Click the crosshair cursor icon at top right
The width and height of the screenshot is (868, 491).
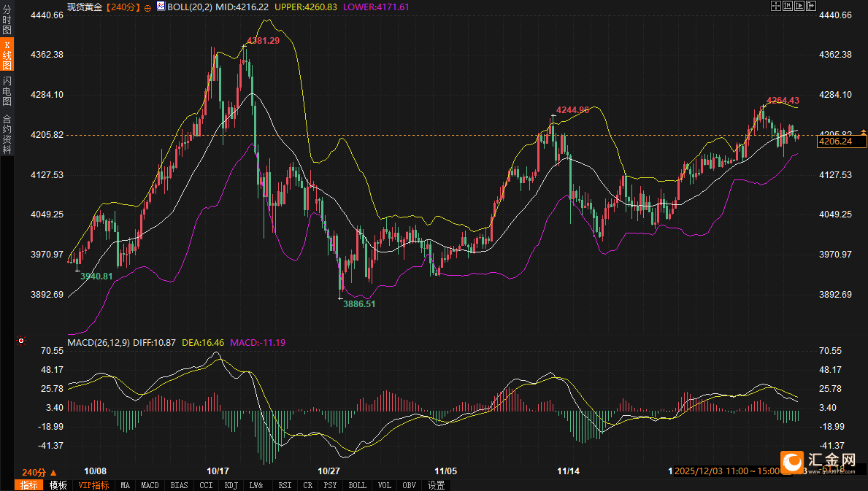tap(775, 6)
